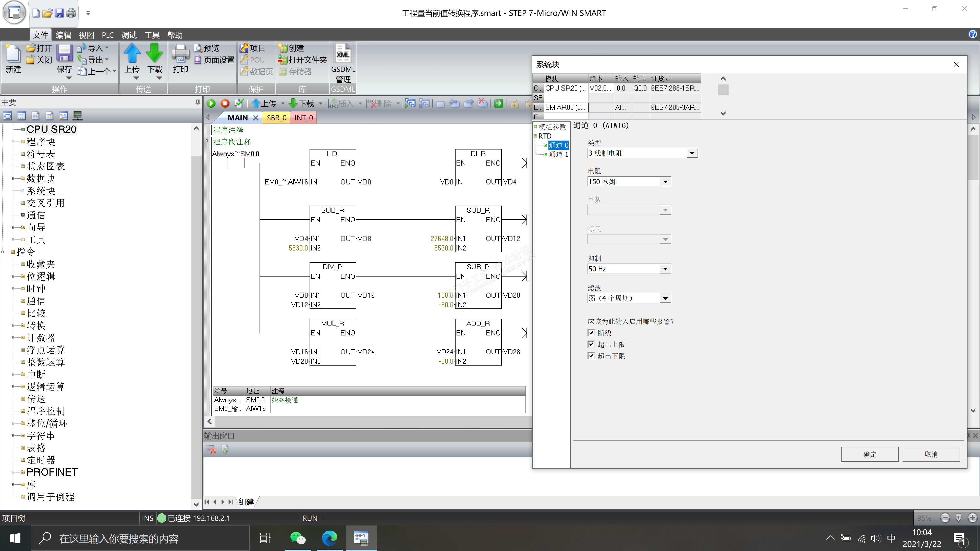Click the green Run PLC icon
The height and width of the screenshot is (551, 980).
coord(211,103)
